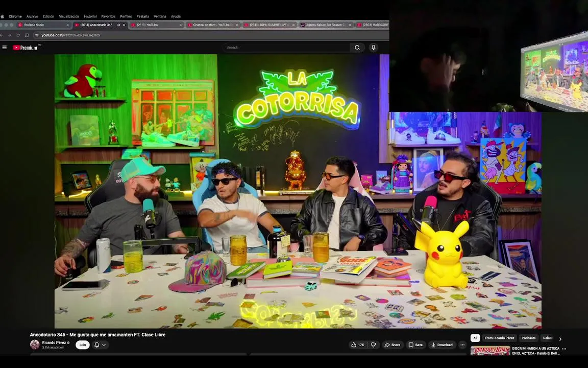
Task: Open Chrome app menu
Action: coord(15,16)
